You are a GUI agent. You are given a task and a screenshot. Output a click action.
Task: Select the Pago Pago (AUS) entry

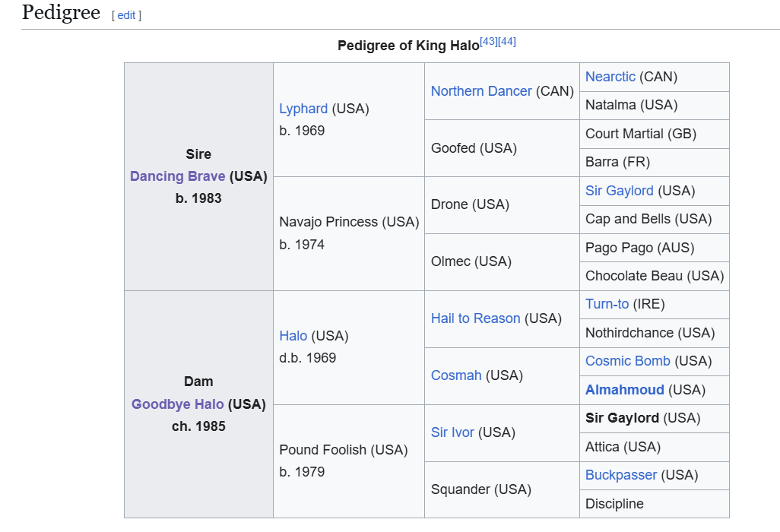[x=639, y=248]
